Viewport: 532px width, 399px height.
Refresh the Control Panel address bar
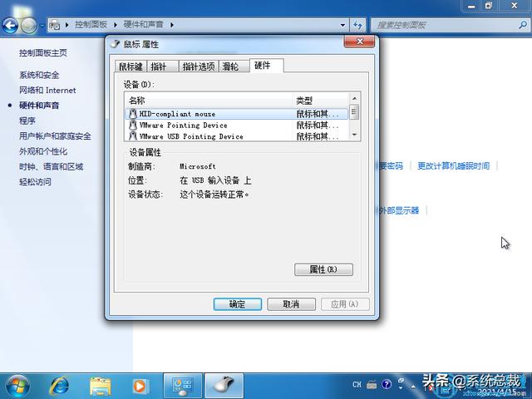click(x=357, y=25)
